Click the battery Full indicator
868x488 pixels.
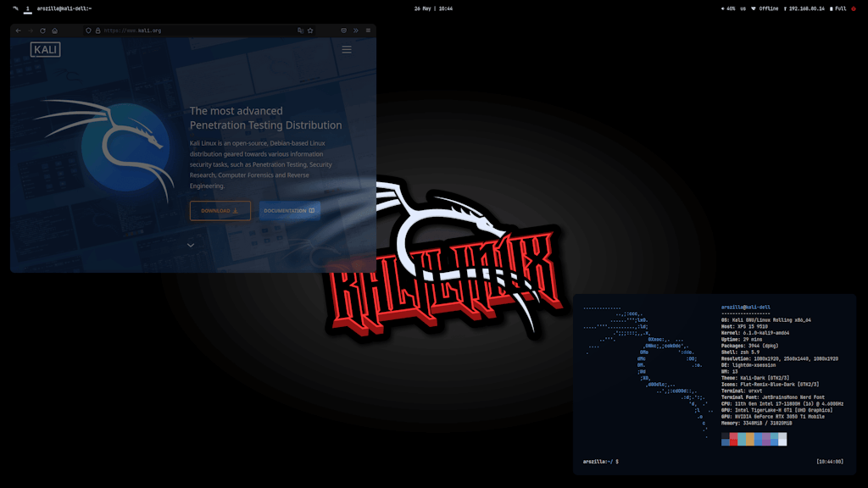point(838,8)
